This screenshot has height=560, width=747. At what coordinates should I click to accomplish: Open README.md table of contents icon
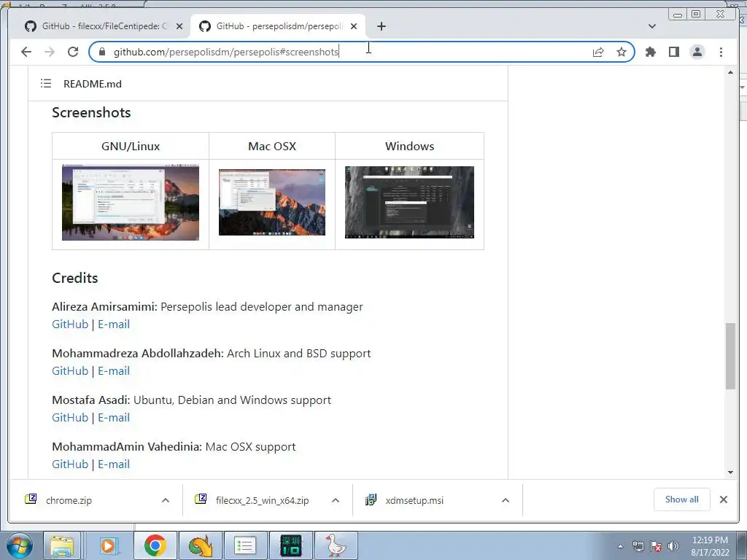(46, 83)
